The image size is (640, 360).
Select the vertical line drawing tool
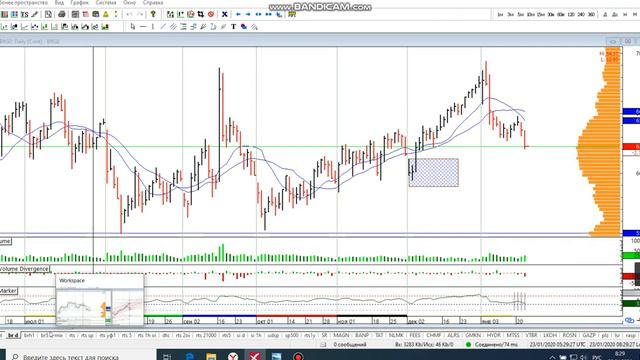tap(153, 27)
